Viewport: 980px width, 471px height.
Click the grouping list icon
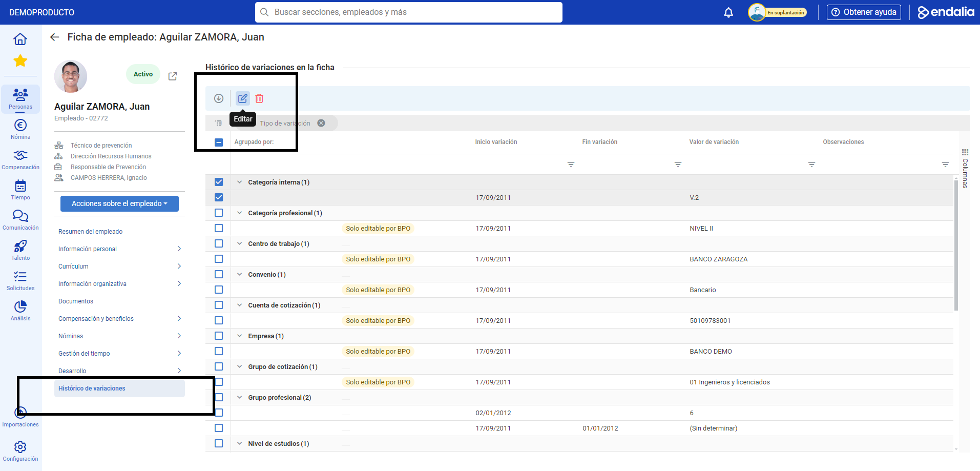[x=219, y=123]
